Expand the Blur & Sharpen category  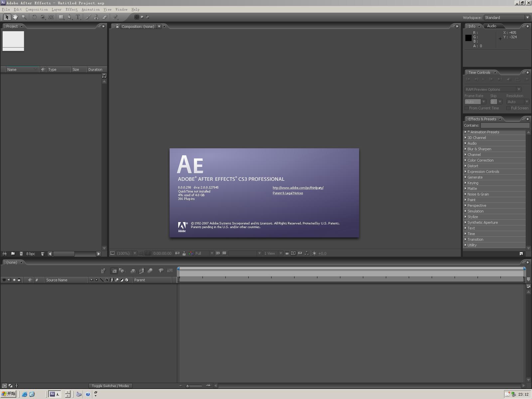tap(465, 149)
